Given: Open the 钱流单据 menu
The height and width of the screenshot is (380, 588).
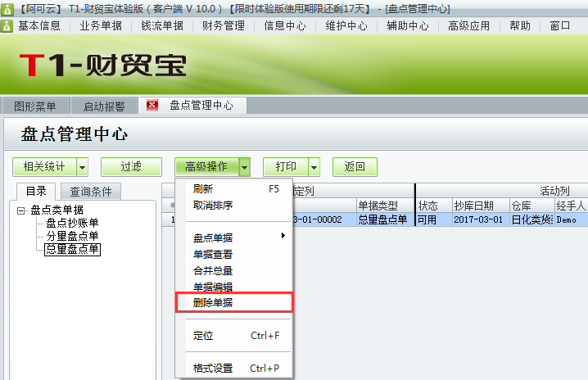Looking at the screenshot, I should (x=162, y=26).
